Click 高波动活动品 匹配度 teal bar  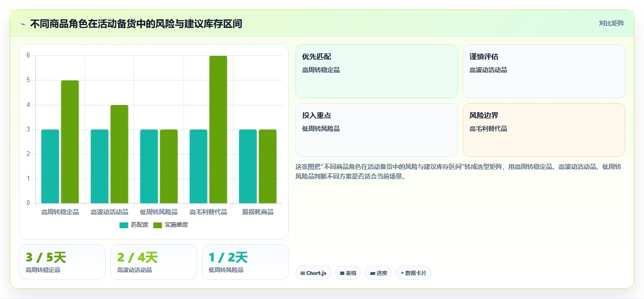tap(100, 166)
